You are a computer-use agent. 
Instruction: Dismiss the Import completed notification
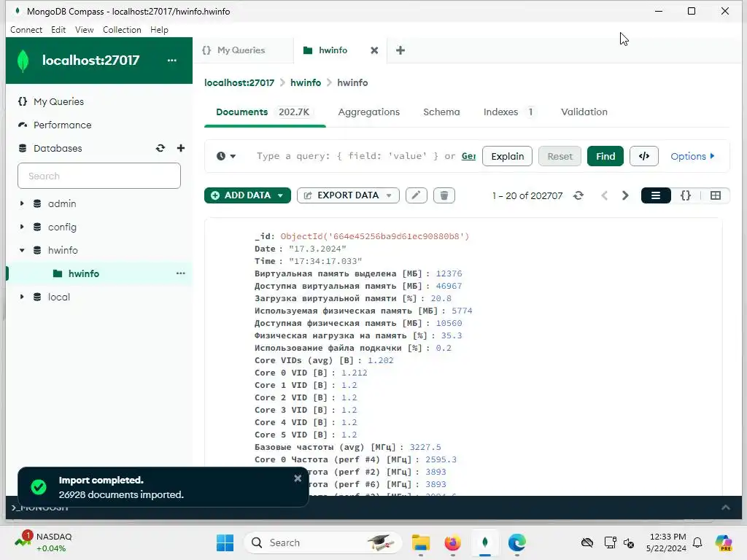click(x=298, y=478)
